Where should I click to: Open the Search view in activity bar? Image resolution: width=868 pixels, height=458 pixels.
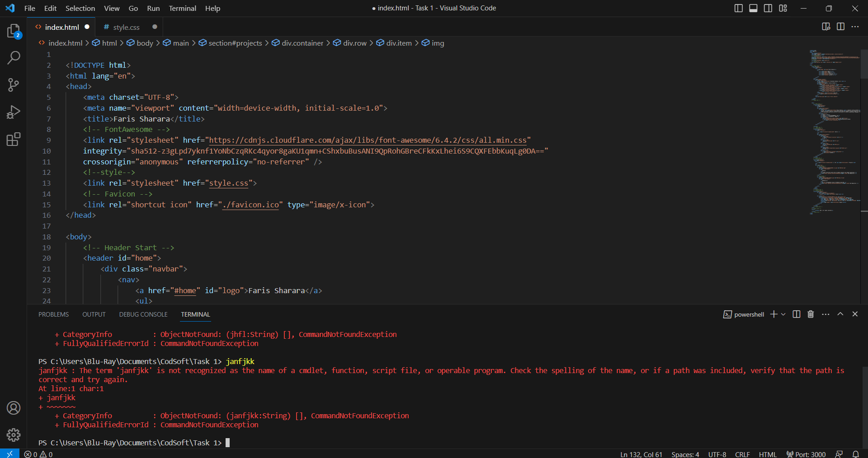pos(14,58)
